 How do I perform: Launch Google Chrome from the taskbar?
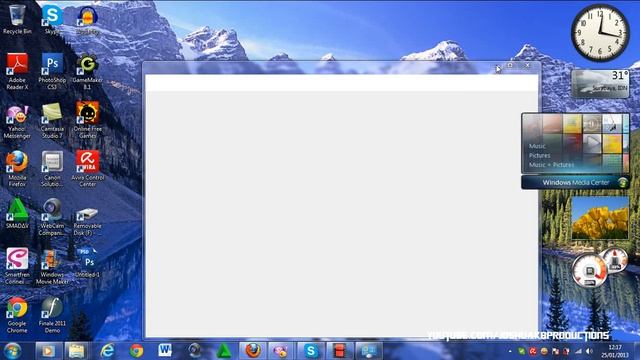click(136, 351)
